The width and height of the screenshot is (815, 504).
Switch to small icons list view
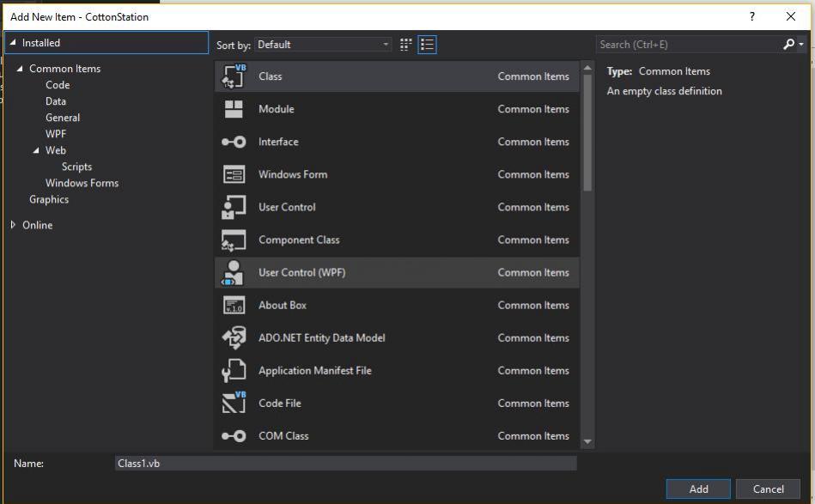tap(427, 45)
